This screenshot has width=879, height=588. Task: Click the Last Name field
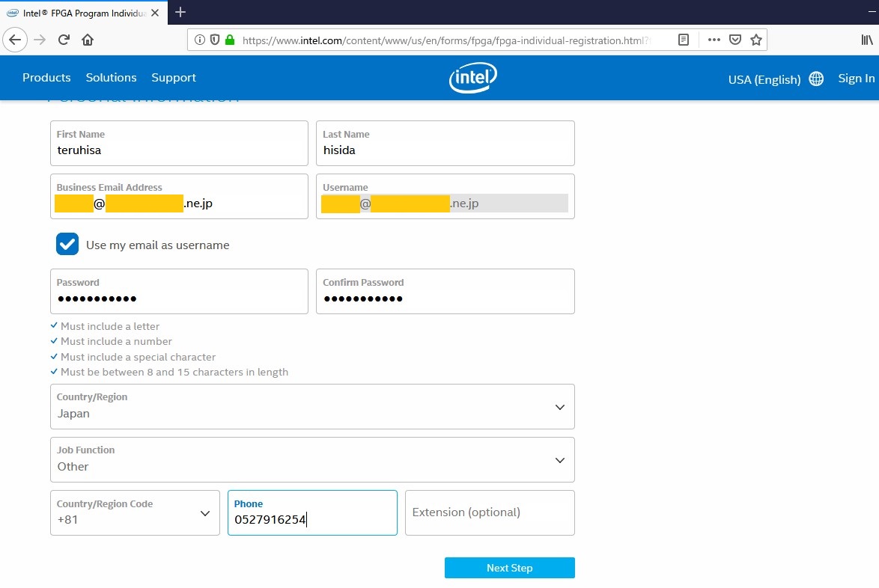pyautogui.click(x=445, y=144)
